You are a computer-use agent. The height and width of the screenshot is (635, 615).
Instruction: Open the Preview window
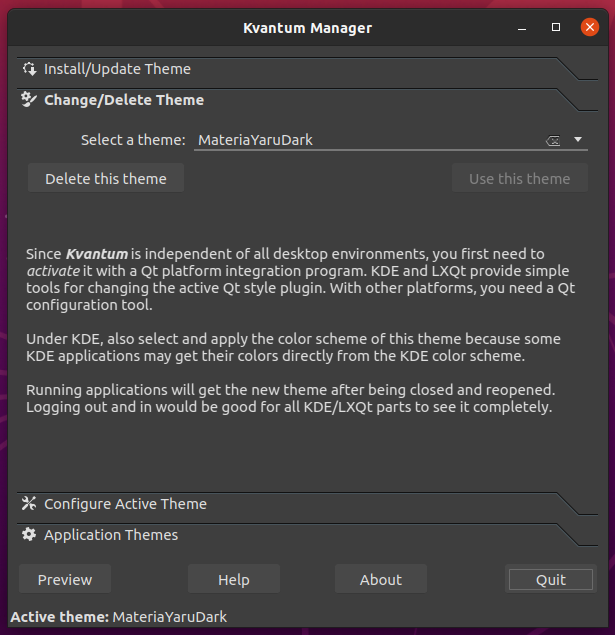[65, 579]
